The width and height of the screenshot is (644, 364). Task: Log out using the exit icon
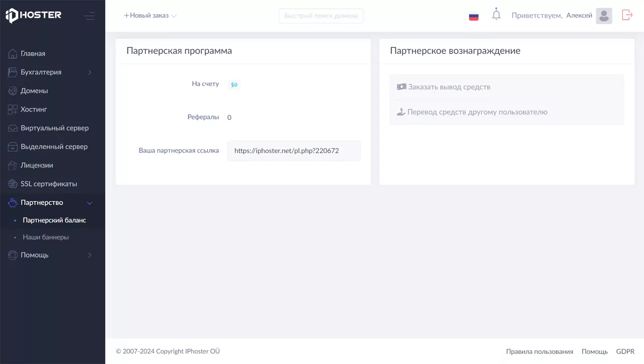point(627,15)
